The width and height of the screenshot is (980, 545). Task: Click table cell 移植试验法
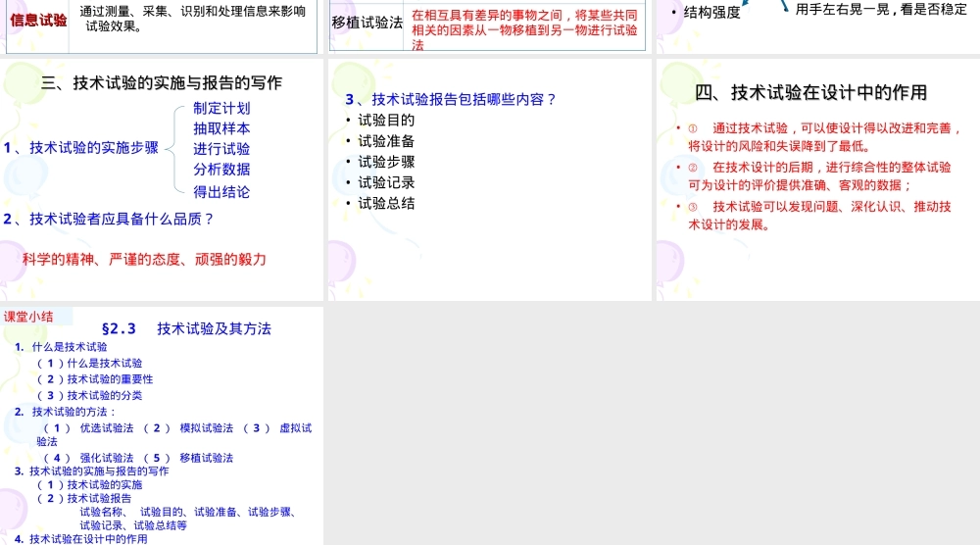tap(367, 23)
